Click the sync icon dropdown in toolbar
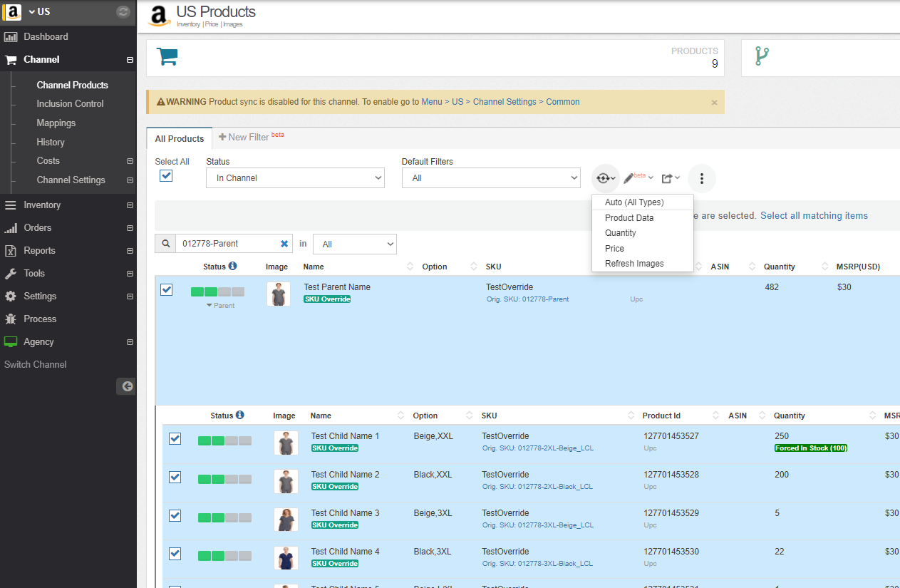Screen dimensions: 900x588 coord(606,178)
